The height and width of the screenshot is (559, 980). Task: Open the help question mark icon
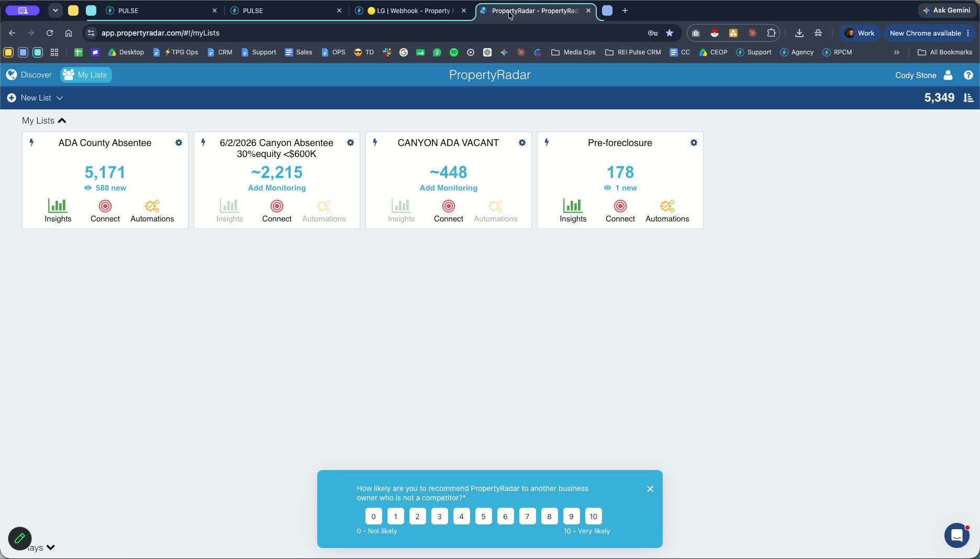(968, 75)
